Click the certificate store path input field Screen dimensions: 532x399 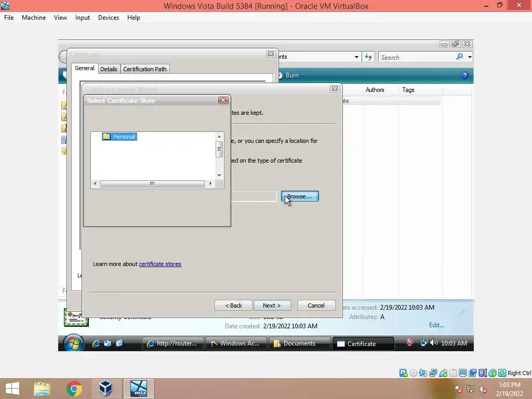[x=254, y=196]
